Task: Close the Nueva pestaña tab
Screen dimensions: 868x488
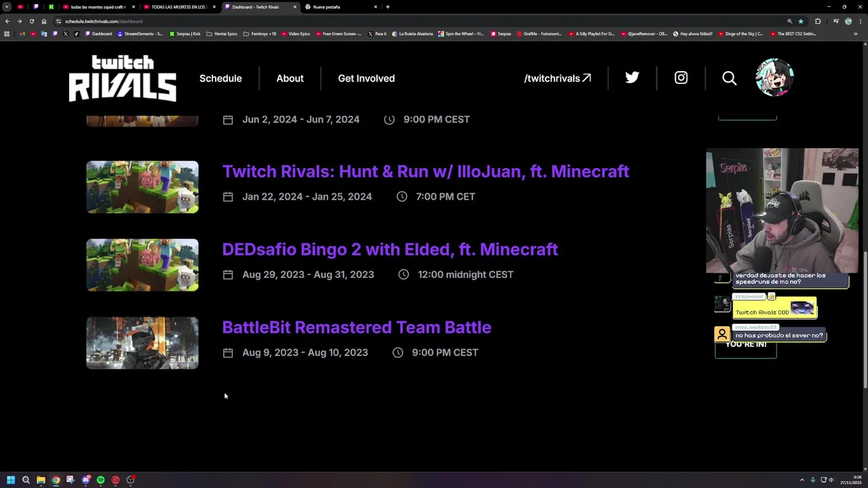Action: pyautogui.click(x=376, y=7)
